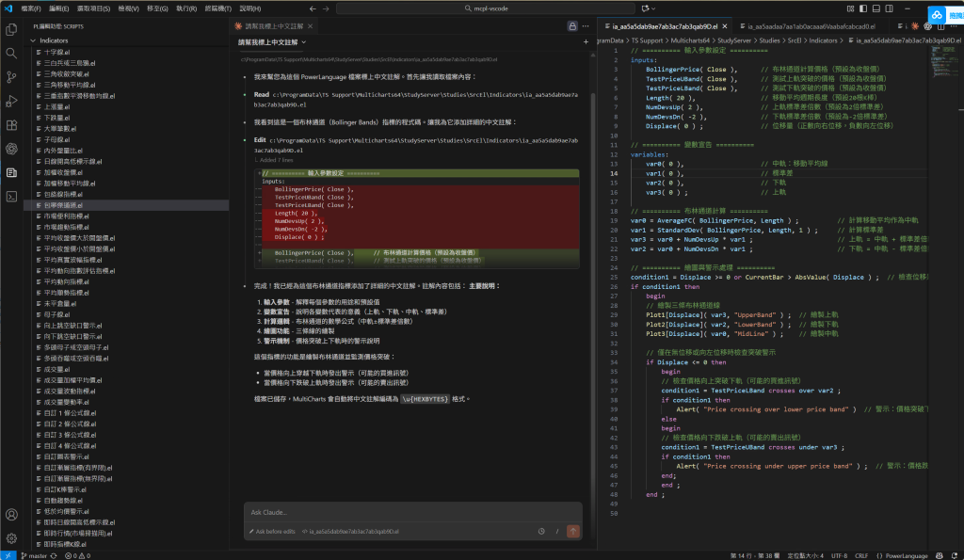Viewport: 964px width, 560px height.
Task: Collapse the Indicators folder
Action: 54,41
